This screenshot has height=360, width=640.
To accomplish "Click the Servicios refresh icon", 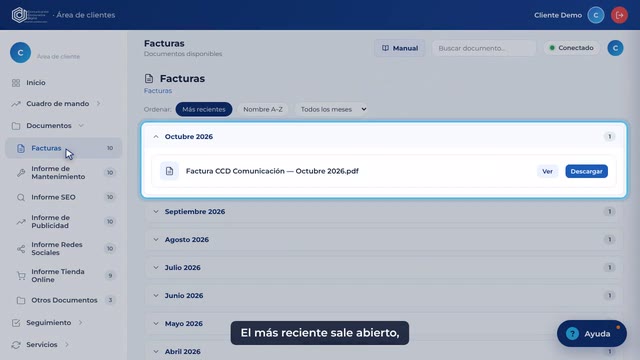I will coord(16,345).
